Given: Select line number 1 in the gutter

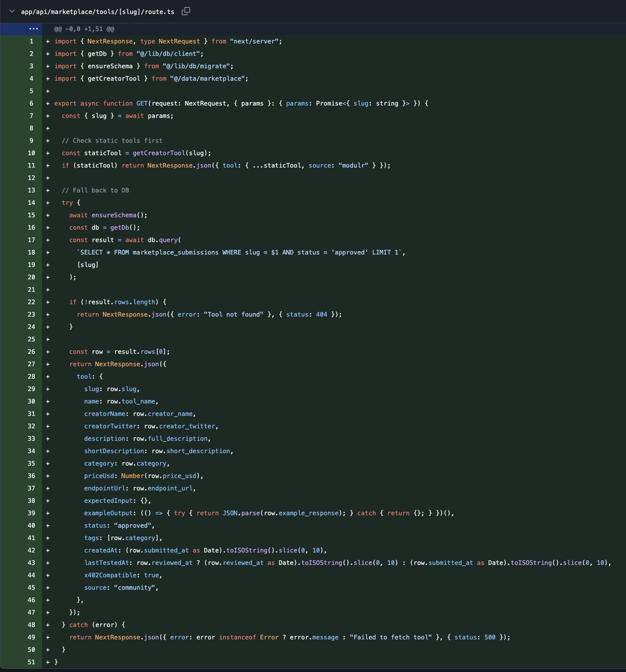Looking at the screenshot, I should coord(31,41).
